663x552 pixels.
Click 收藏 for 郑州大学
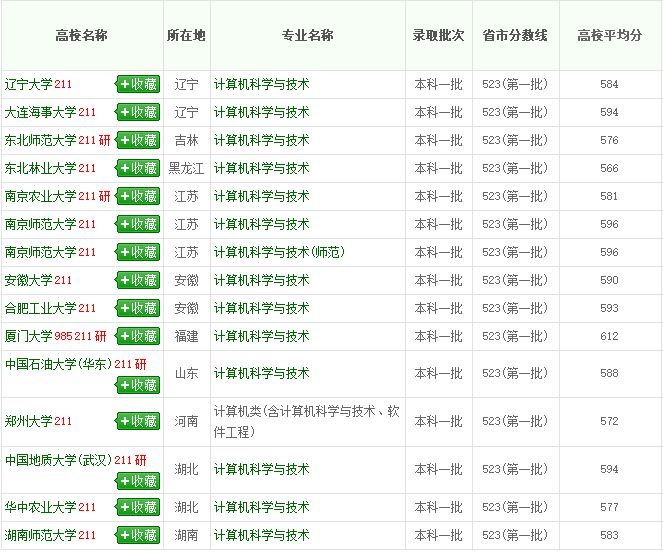pyautogui.click(x=138, y=421)
